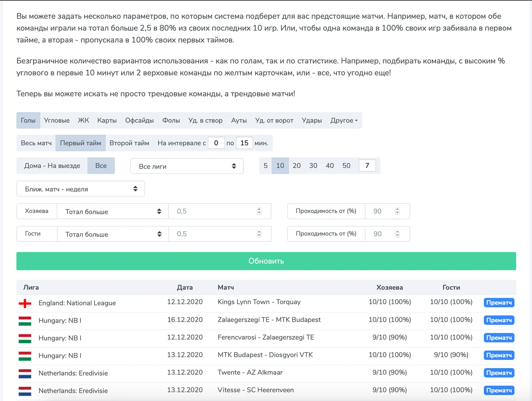
Task: Expand the Другое statistics menu
Action: point(344,121)
